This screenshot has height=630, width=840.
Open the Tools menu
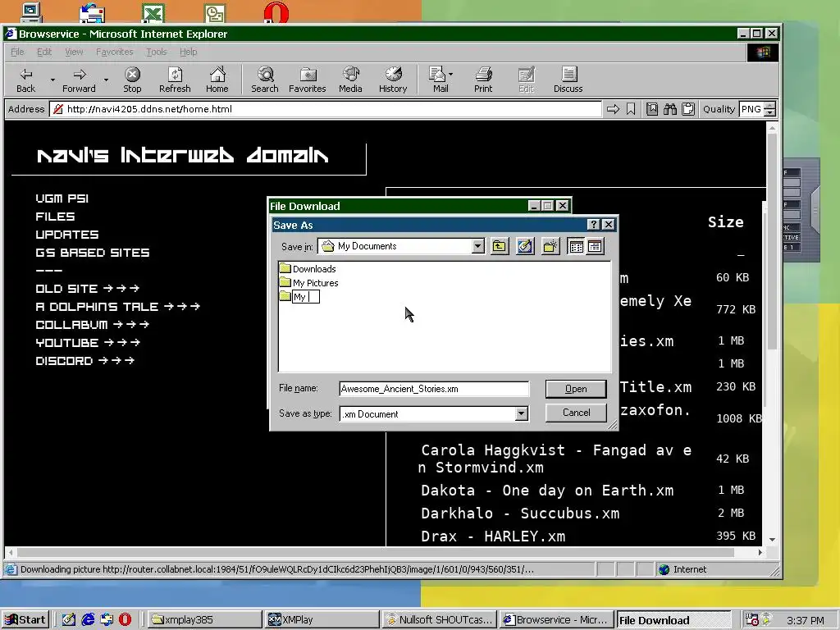(x=157, y=52)
